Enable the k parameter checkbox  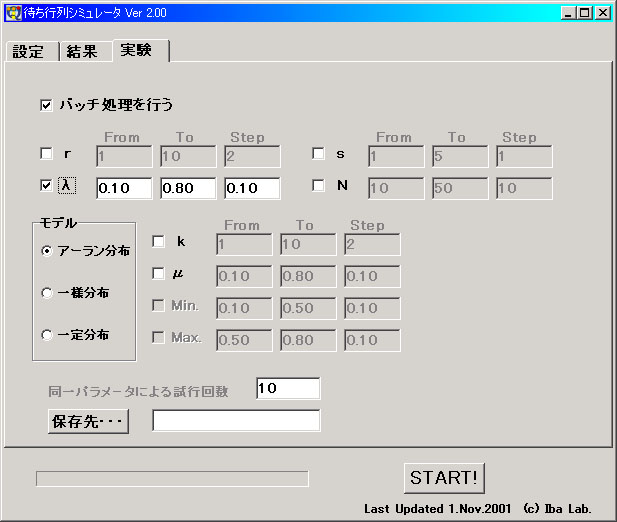(158, 241)
